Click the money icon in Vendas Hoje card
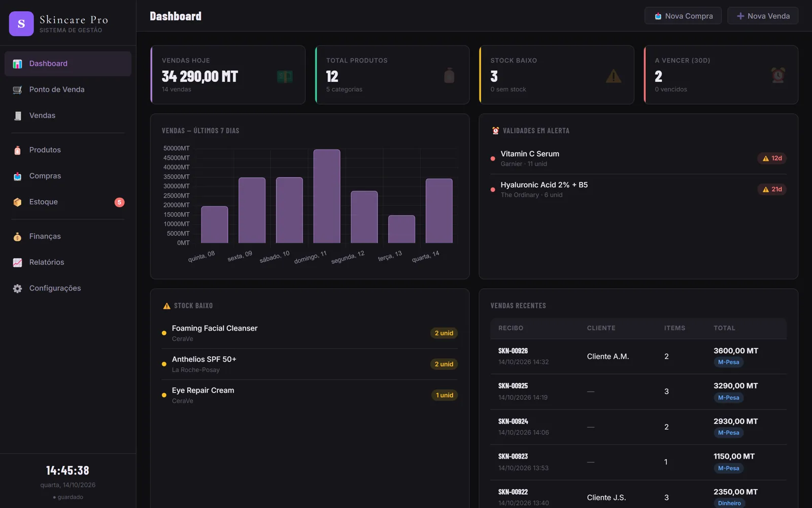 coord(285,76)
